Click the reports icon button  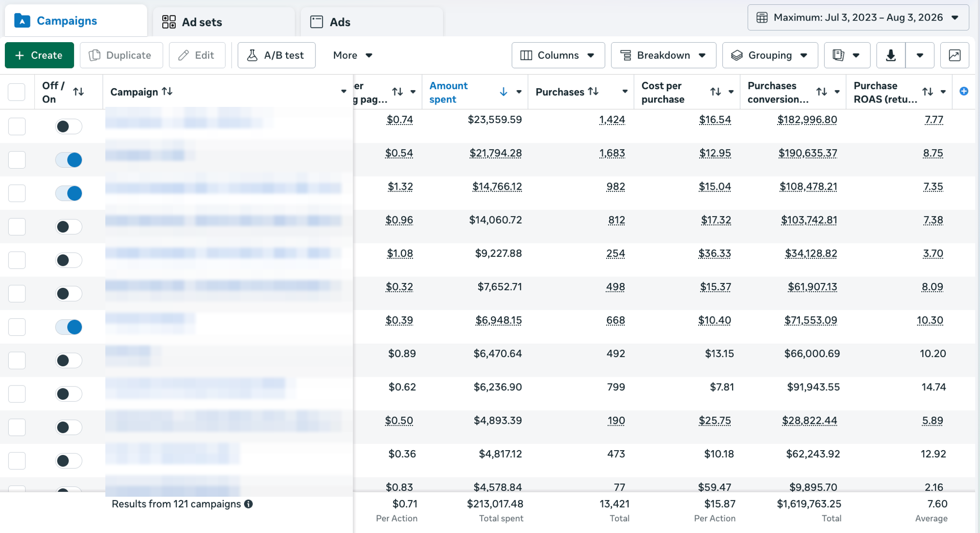pos(847,55)
